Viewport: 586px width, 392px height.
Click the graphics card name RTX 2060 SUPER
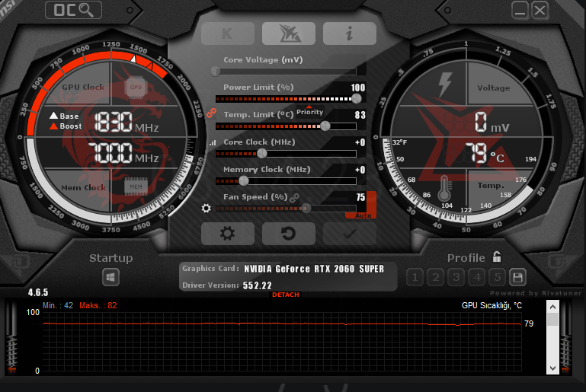click(x=314, y=269)
